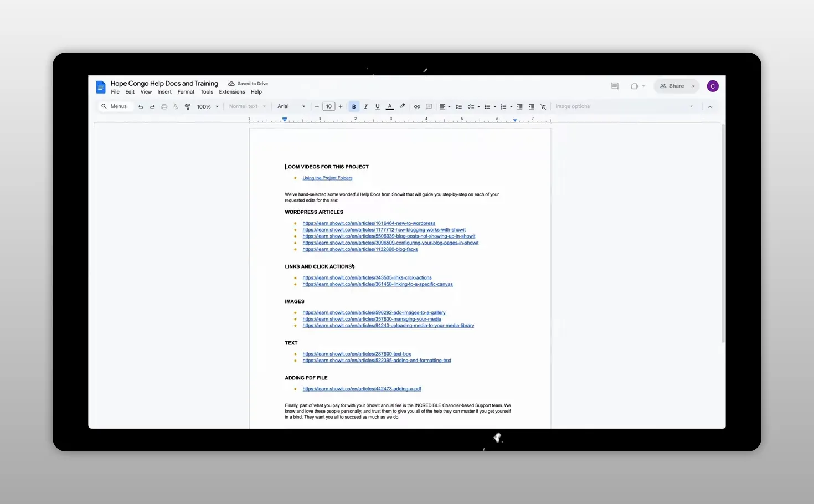
Task: Click the Undo arrow icon
Action: 141,107
